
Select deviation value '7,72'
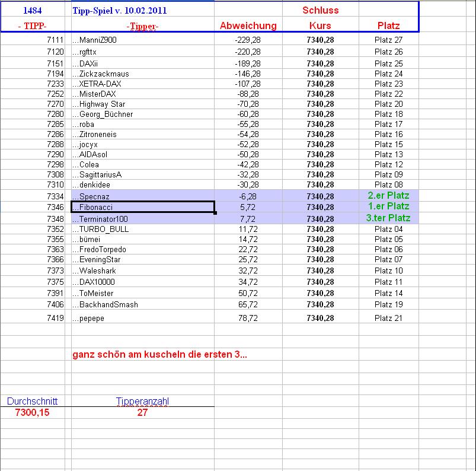click(248, 219)
